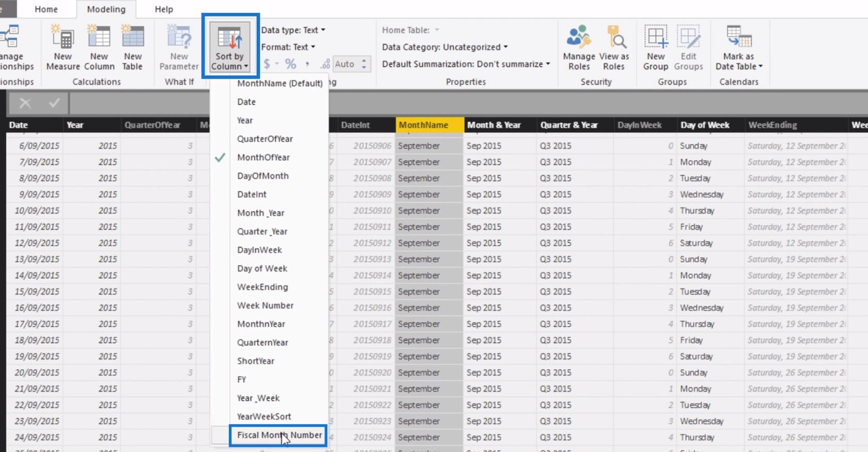Click date cell 24/09/2015
Image resolution: width=868 pixels, height=452 pixels.
click(x=34, y=438)
